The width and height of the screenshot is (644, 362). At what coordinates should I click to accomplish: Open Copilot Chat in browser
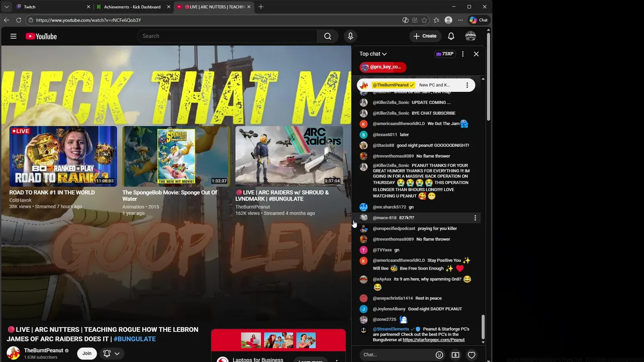[x=478, y=20]
